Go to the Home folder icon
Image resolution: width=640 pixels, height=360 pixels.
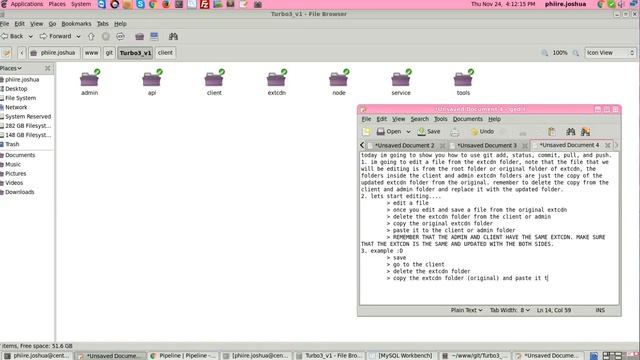(x=140, y=36)
